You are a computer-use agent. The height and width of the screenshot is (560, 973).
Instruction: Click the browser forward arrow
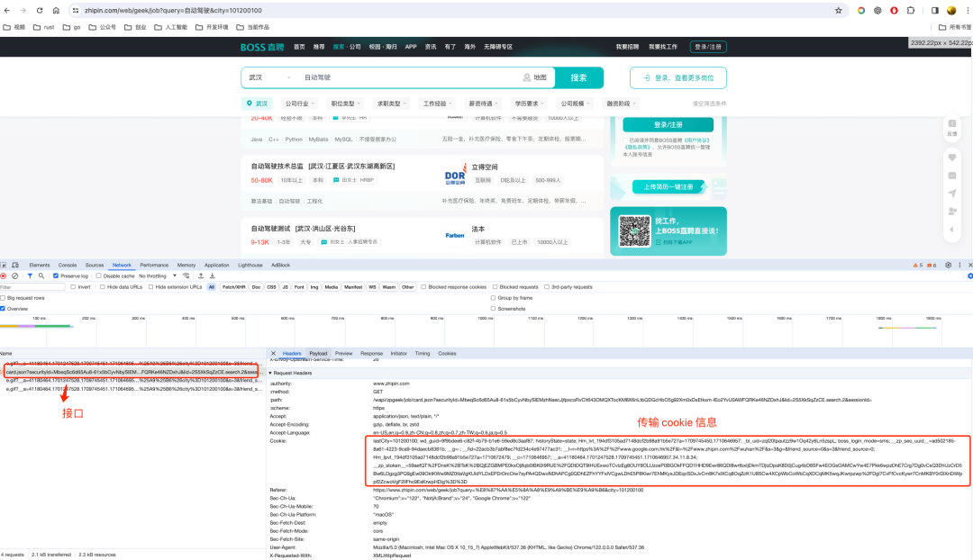pos(23,11)
